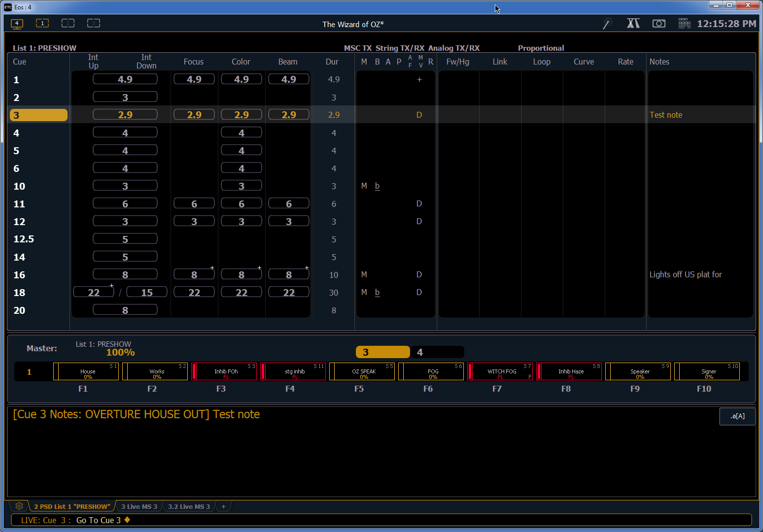Open tab tools gear icon
Screen dimensions: 763x532
pos(19,506)
